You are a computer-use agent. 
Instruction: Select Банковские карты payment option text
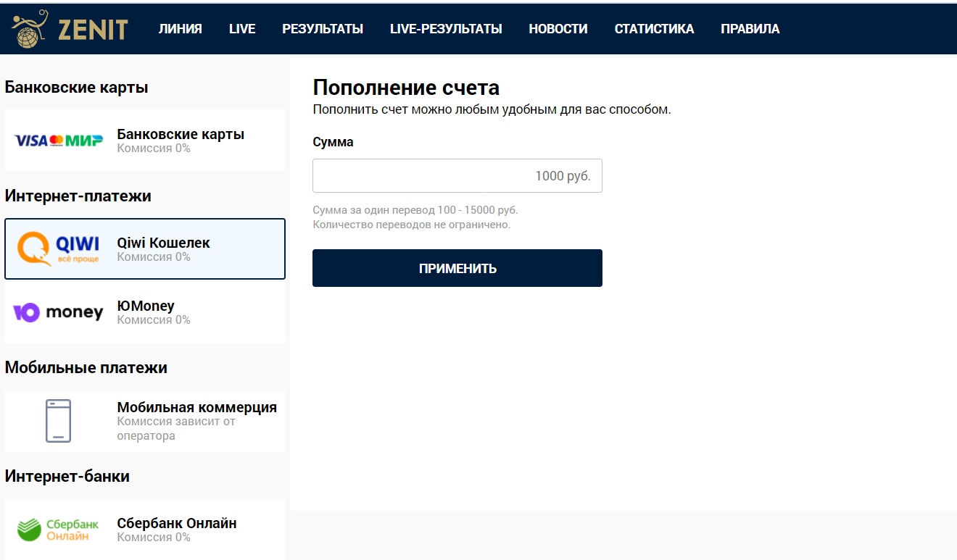(181, 134)
